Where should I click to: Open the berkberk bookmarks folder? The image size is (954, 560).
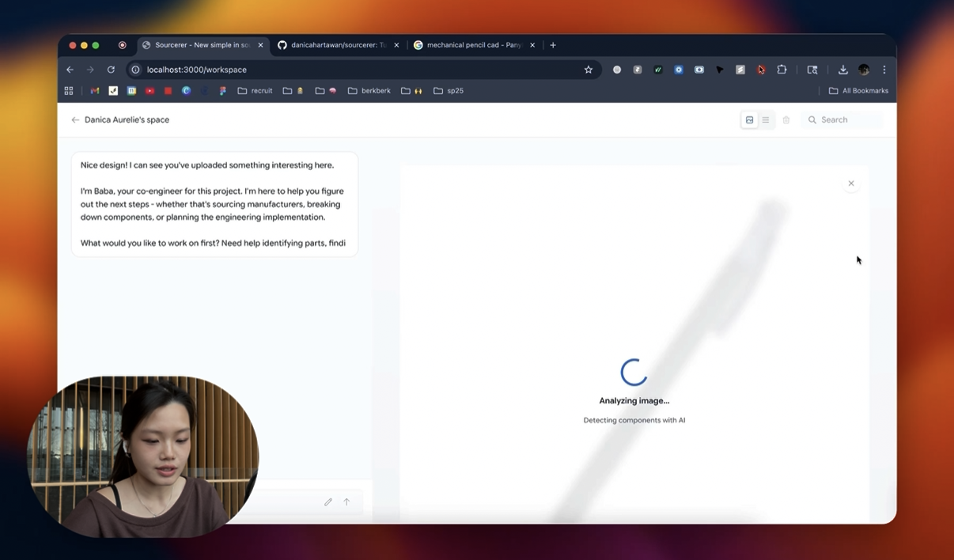tap(369, 91)
